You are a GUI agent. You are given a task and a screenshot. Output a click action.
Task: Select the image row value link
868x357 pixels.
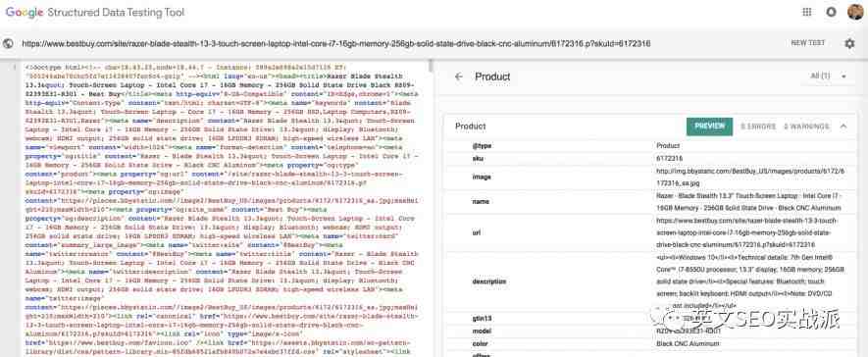[x=750, y=177]
